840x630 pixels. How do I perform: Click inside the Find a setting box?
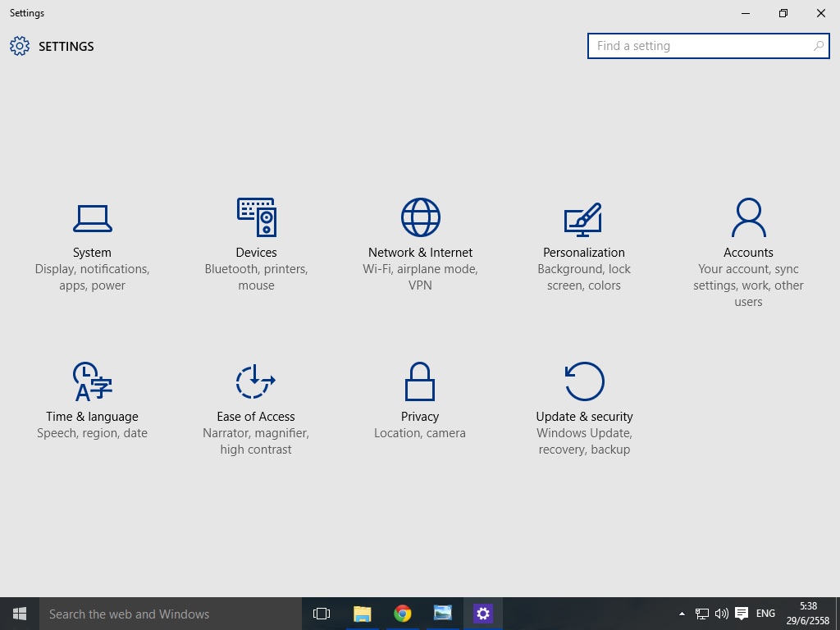[x=708, y=46]
